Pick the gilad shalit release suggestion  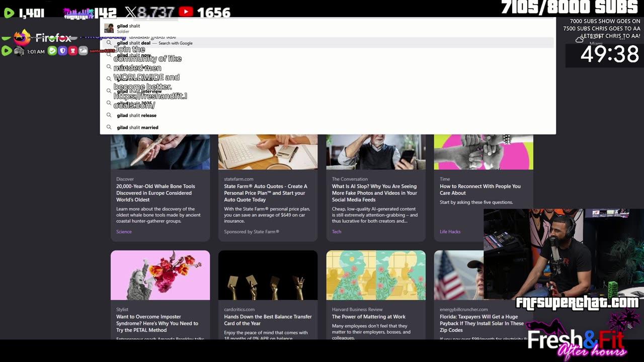tap(328, 115)
